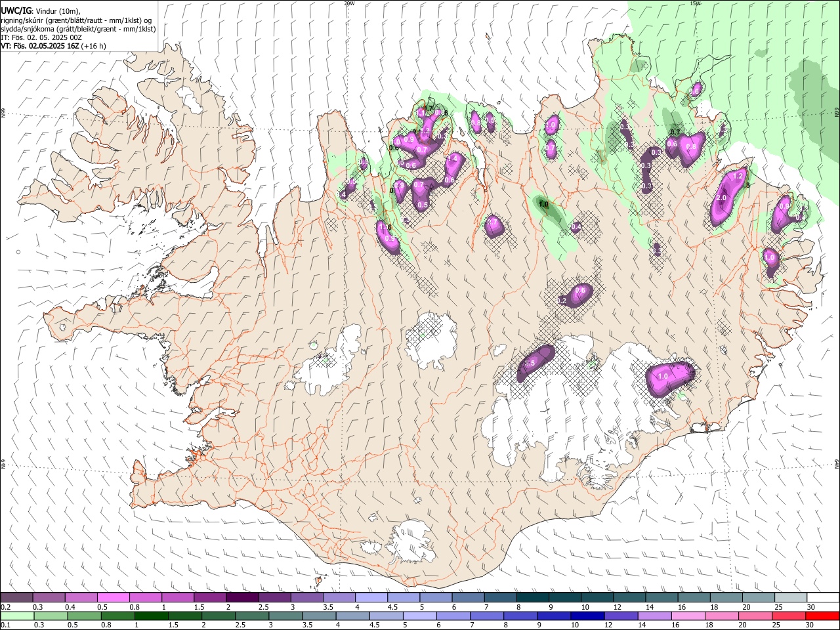Click the '66N' latitude label on right edge
This screenshot has height=630, width=840.
[x=837, y=113]
